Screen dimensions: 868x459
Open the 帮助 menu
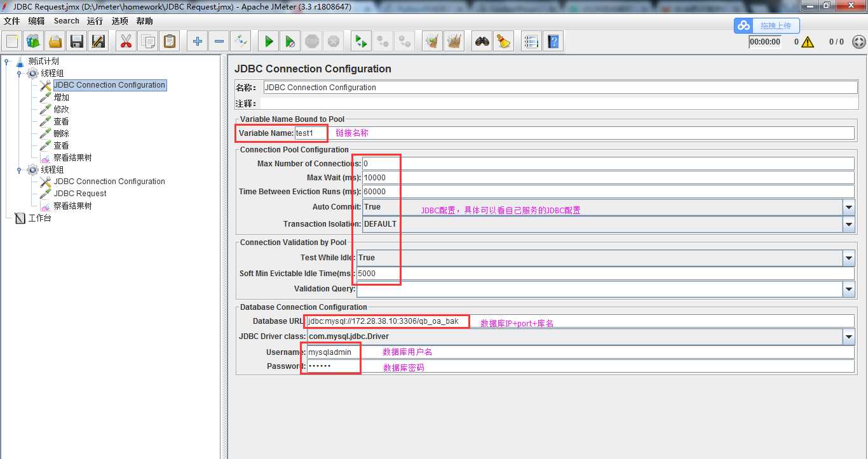coord(144,21)
